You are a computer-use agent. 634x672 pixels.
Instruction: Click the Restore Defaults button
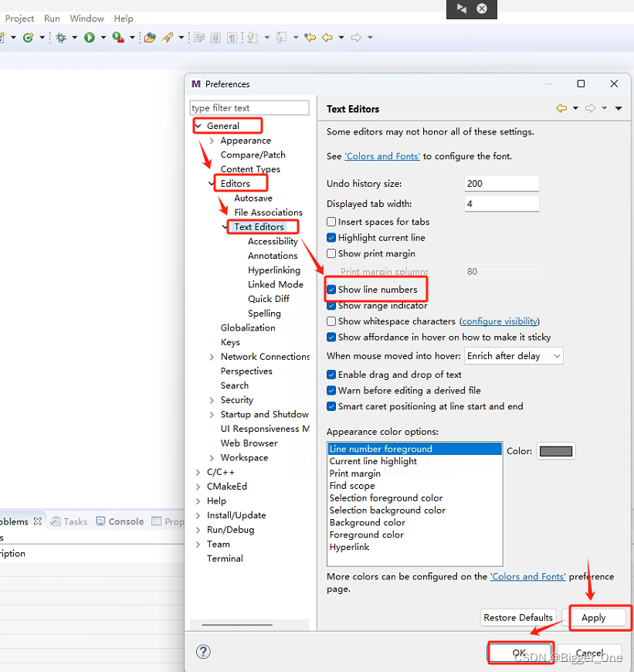click(517, 617)
